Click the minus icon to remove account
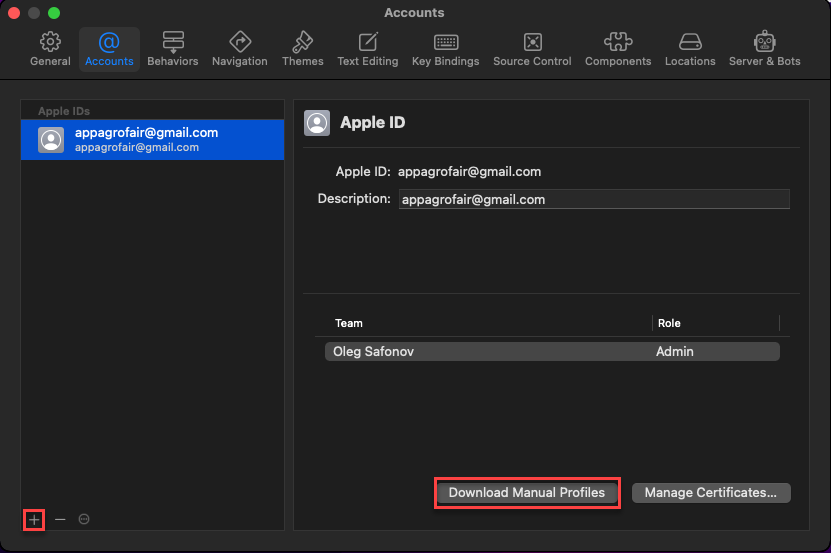This screenshot has height=553, width=831. pyautogui.click(x=60, y=520)
